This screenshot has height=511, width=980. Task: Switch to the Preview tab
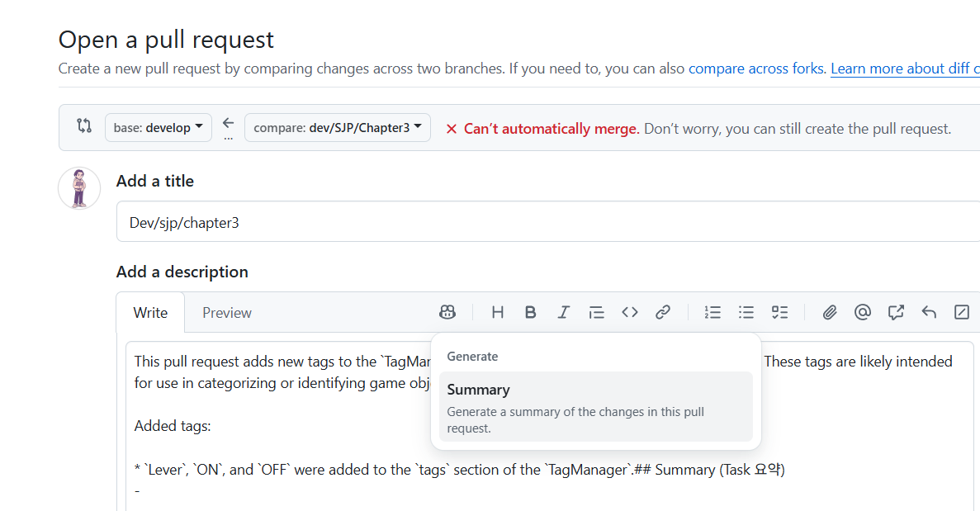(226, 312)
